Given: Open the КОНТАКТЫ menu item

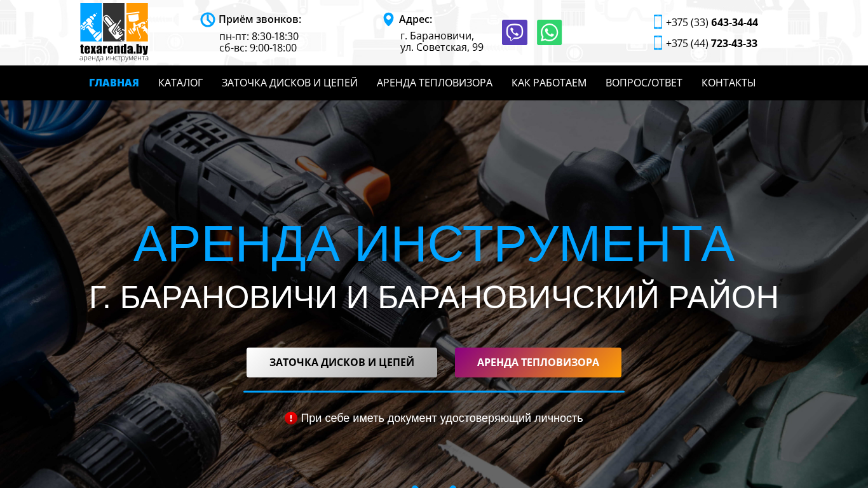Looking at the screenshot, I should (x=728, y=83).
